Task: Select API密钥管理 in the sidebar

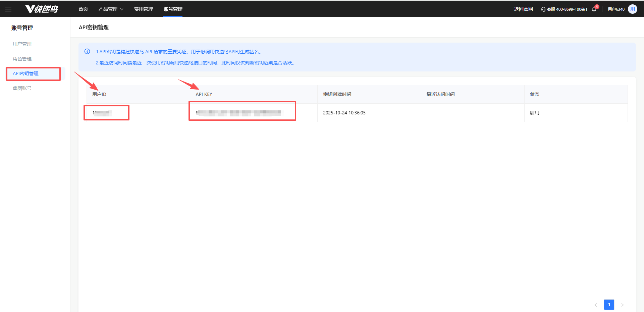Action: tap(26, 73)
